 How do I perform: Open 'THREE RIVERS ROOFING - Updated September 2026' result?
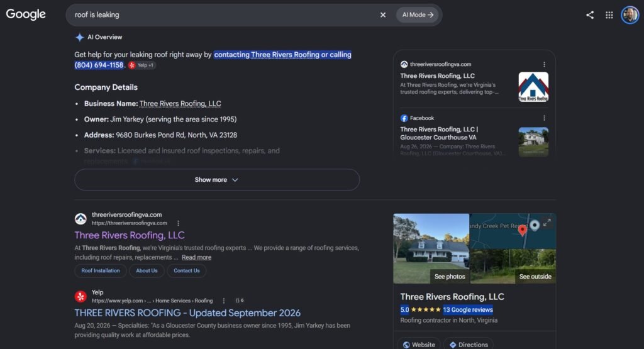click(187, 313)
